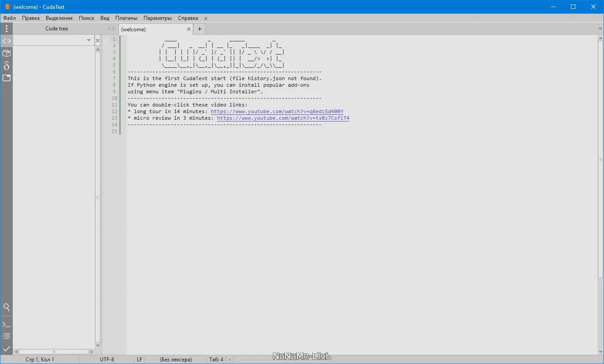
Task: Click the 'Code tree' panel title
Action: point(57,29)
